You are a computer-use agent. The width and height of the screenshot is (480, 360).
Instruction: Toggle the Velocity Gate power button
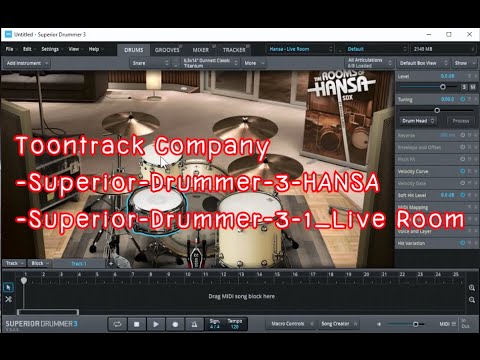click(x=462, y=183)
